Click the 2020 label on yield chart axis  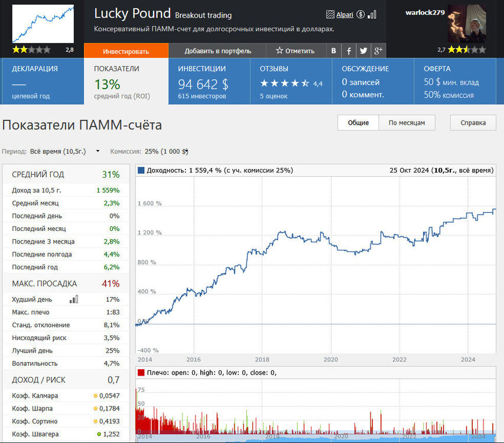coord(331,360)
